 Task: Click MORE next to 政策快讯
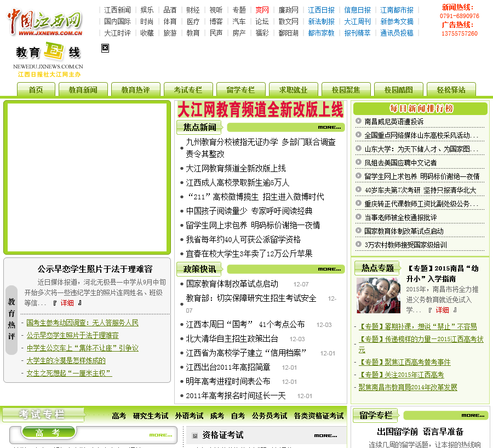click(x=329, y=269)
